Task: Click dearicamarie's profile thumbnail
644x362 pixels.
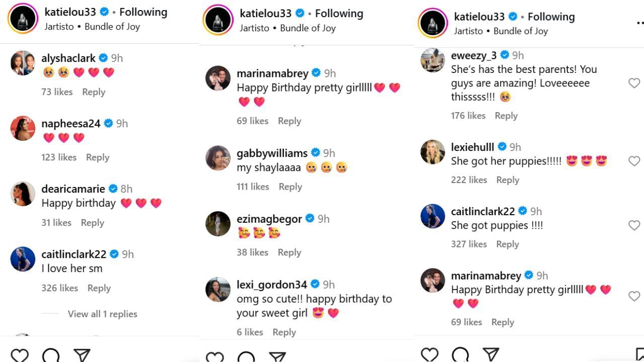Action: pyautogui.click(x=23, y=194)
